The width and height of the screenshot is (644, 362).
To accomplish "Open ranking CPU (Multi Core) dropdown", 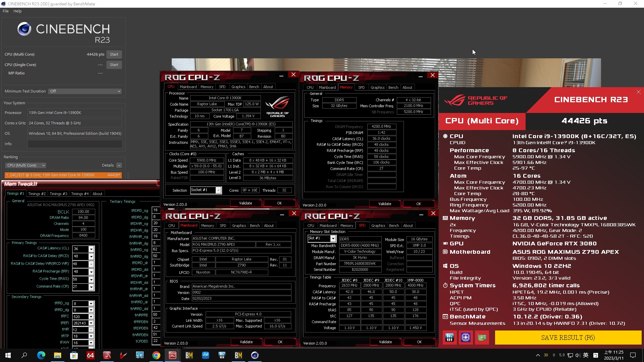I will click(x=25, y=165).
